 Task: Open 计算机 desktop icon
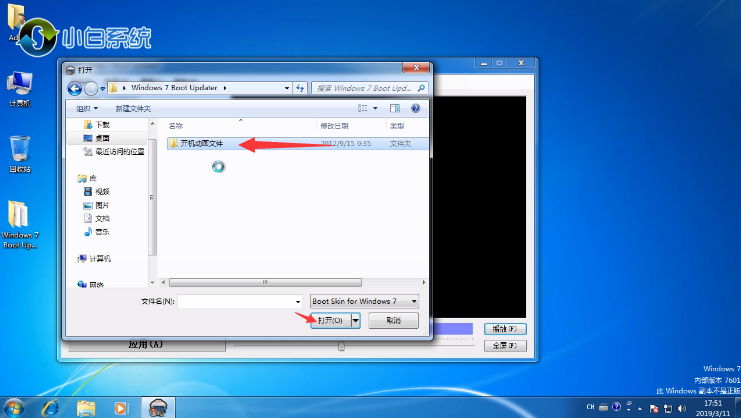click(19, 89)
